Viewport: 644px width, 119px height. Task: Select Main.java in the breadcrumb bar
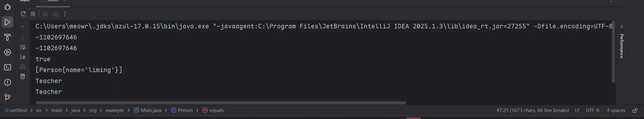click(x=151, y=110)
